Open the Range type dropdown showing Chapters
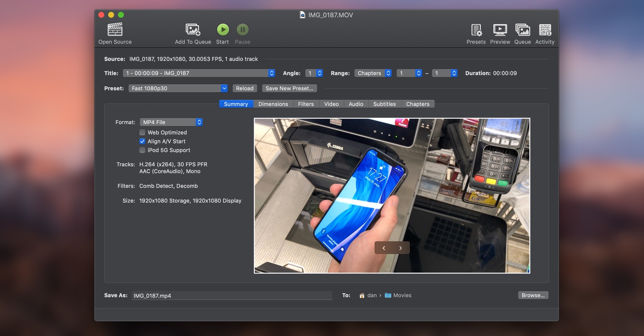644x336 pixels. pyautogui.click(x=373, y=73)
